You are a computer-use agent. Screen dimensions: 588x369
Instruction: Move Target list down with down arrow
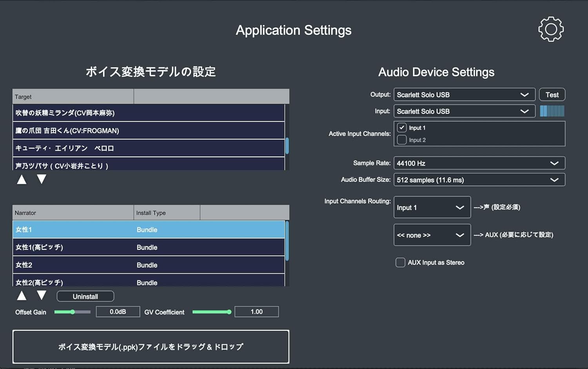click(42, 180)
